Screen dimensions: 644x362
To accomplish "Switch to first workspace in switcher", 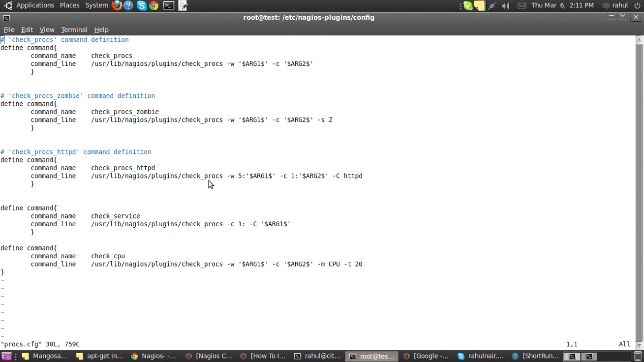I will click(572, 356).
